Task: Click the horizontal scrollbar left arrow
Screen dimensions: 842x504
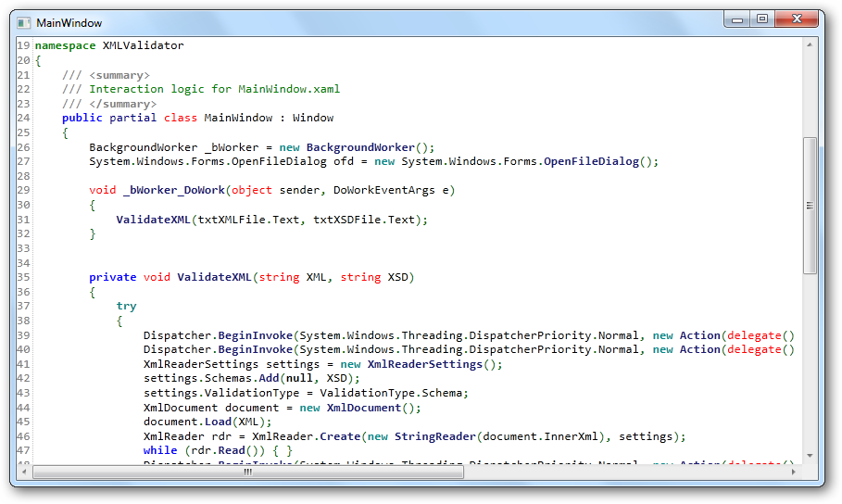Action: pos(24,472)
